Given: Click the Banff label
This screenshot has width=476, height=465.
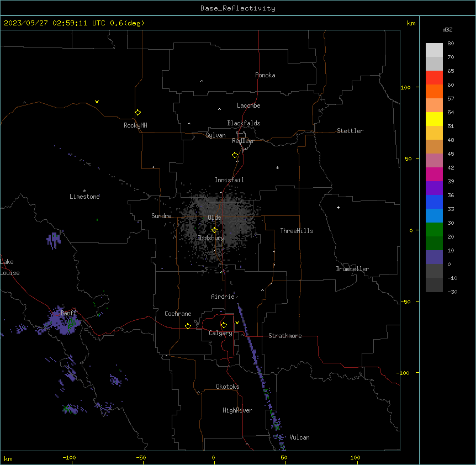Looking at the screenshot, I should coord(68,313).
